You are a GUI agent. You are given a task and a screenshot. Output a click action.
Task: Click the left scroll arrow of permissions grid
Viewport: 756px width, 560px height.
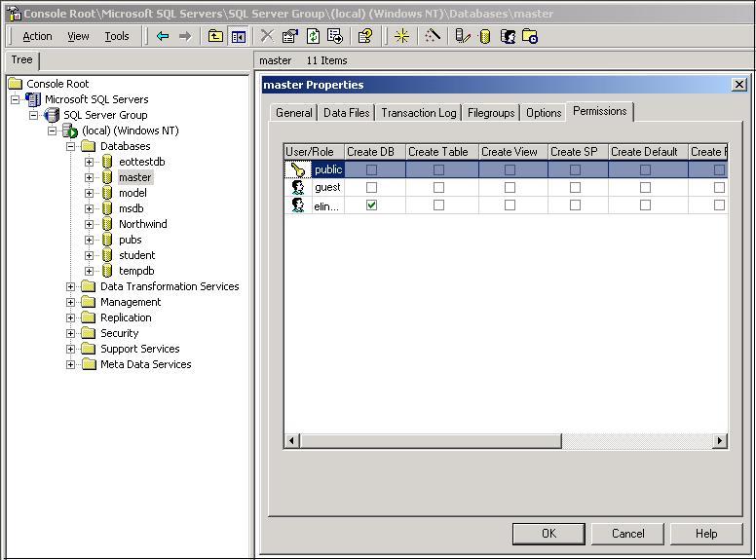(x=291, y=440)
